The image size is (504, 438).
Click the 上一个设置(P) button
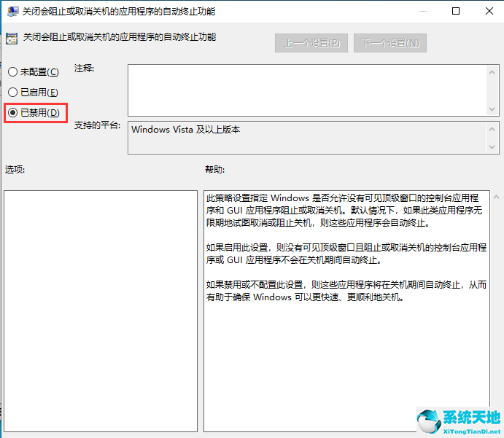311,43
